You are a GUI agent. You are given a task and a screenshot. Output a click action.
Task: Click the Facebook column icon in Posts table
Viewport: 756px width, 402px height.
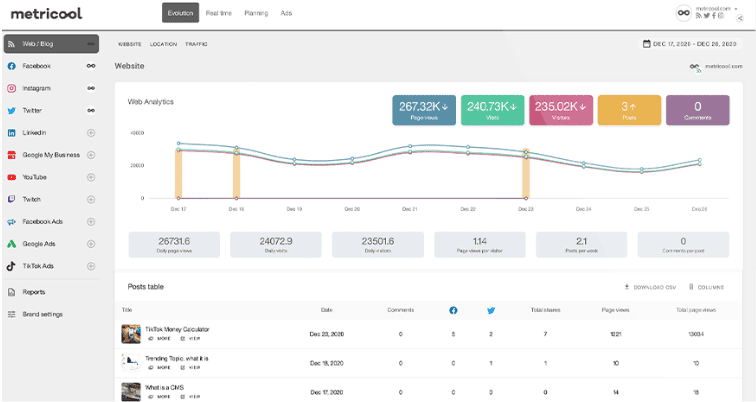pyautogui.click(x=453, y=311)
